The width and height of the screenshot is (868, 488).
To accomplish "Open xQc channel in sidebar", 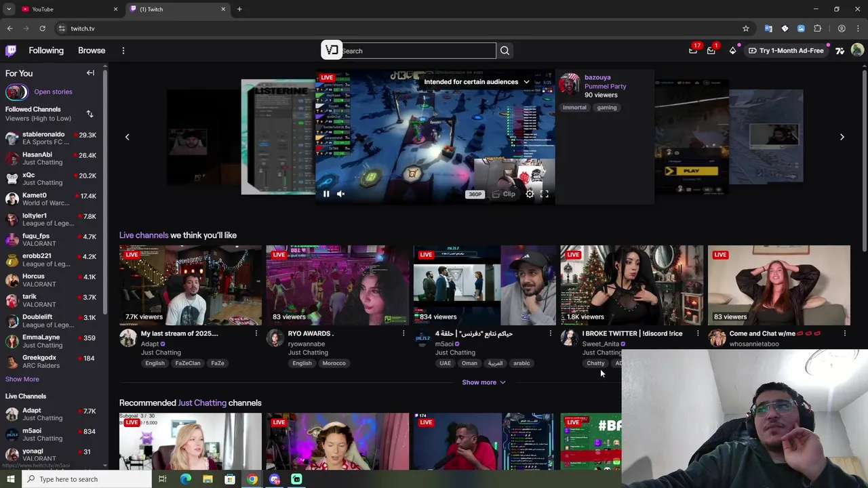I will click(53, 179).
